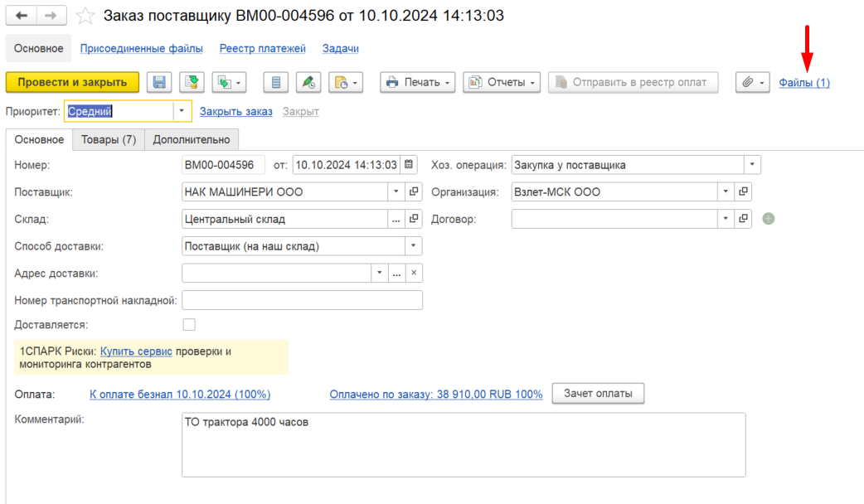Screen dimensions: 864x504
Task: Expand the Договор dropdown list
Action: (x=726, y=219)
